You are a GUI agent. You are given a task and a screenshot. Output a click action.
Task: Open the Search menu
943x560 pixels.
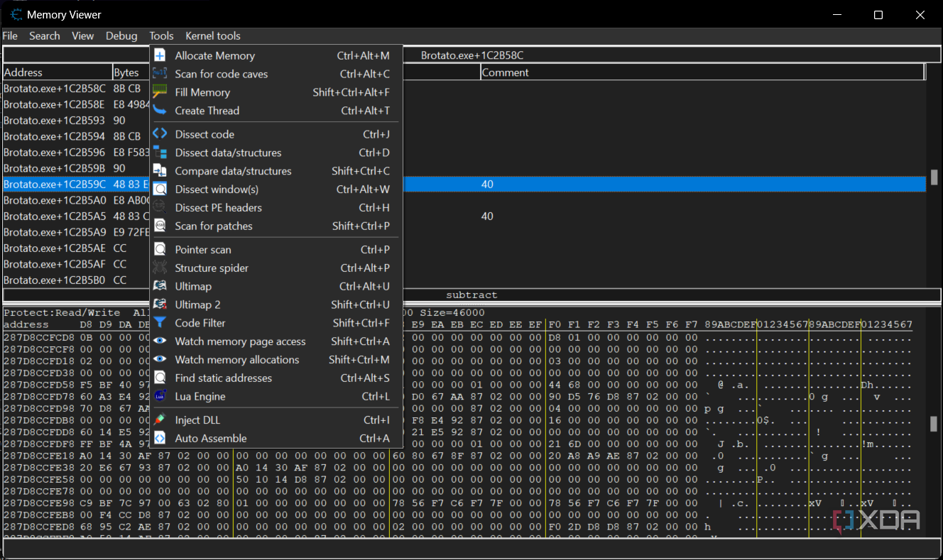click(45, 35)
